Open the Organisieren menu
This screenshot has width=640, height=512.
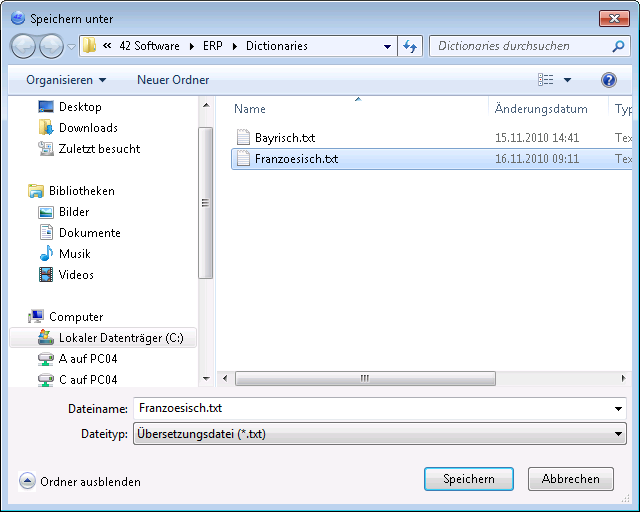pos(66,80)
